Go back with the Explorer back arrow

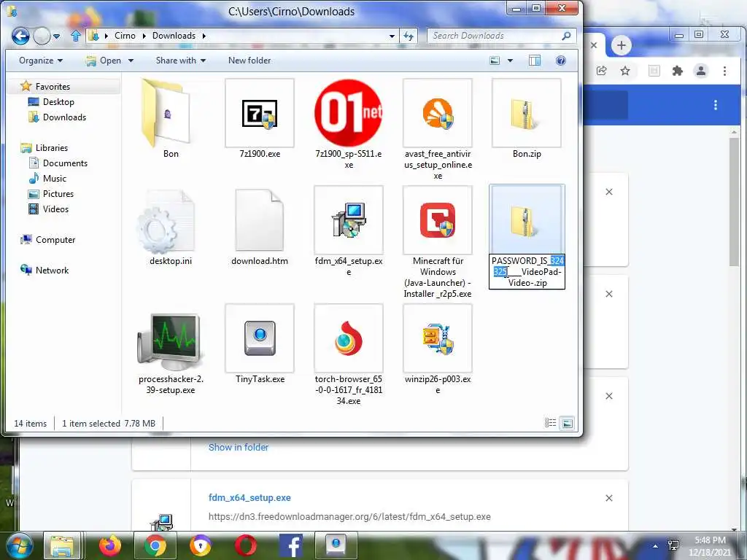[x=20, y=36]
